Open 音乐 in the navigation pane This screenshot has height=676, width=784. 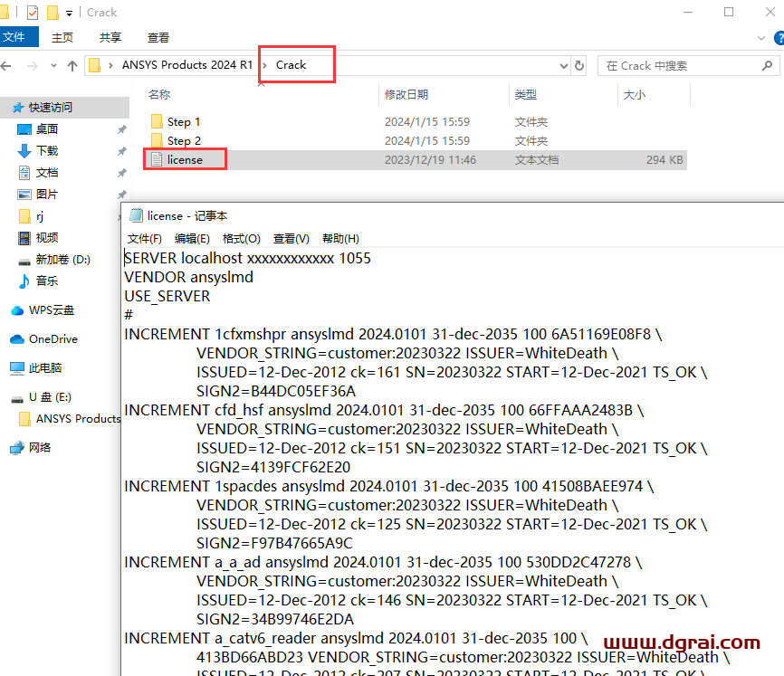(47, 281)
